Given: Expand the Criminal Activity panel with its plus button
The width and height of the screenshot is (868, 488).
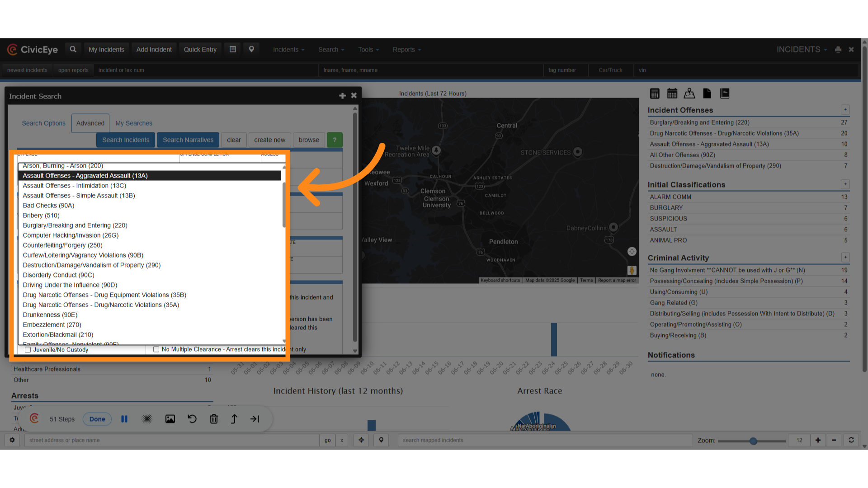Looking at the screenshot, I should click(x=845, y=258).
